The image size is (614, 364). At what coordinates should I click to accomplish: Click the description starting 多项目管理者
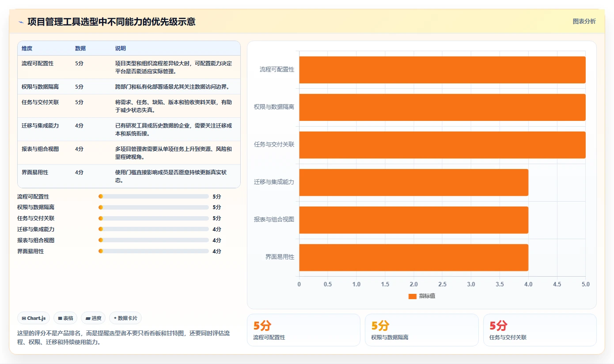point(174,153)
